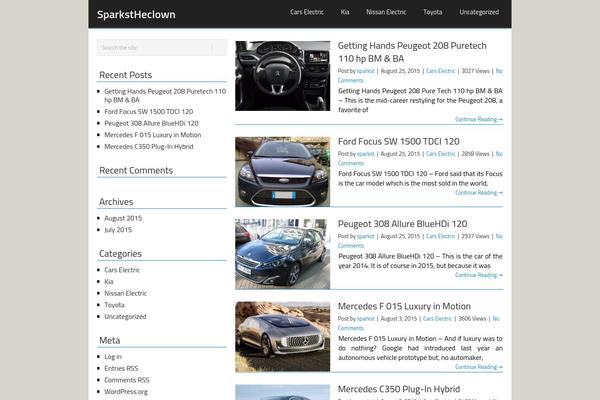Open author sparkst on the Ford Focus post

tap(365, 154)
